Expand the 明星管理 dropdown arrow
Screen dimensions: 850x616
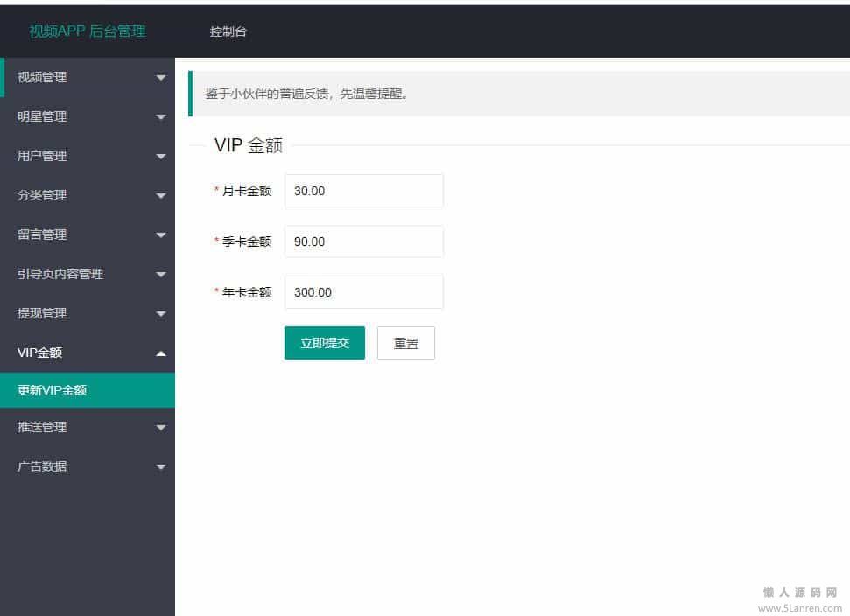click(160, 117)
